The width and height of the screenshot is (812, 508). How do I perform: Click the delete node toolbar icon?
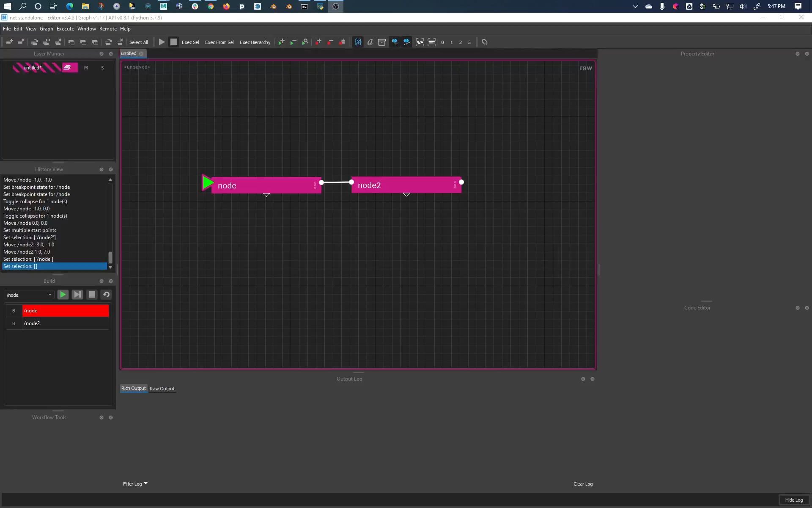point(21,42)
